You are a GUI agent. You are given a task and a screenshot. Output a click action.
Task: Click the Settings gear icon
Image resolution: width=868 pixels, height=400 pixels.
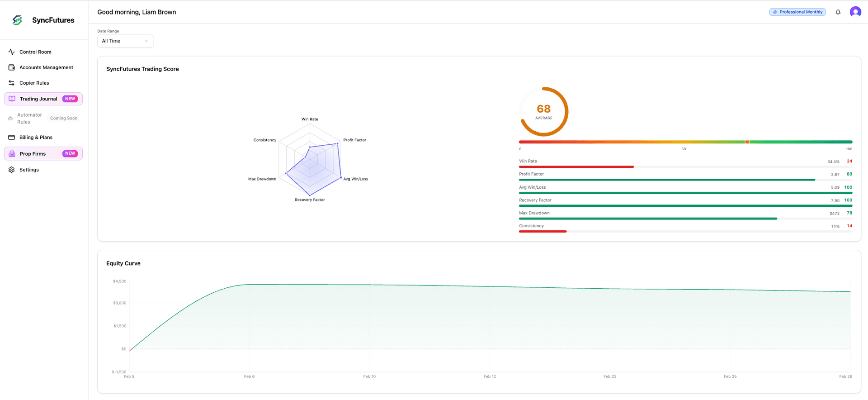[x=12, y=170]
